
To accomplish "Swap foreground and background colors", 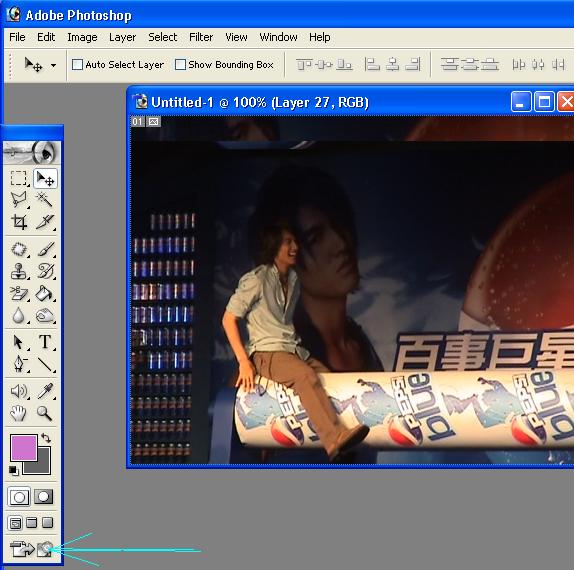I will tap(46, 438).
